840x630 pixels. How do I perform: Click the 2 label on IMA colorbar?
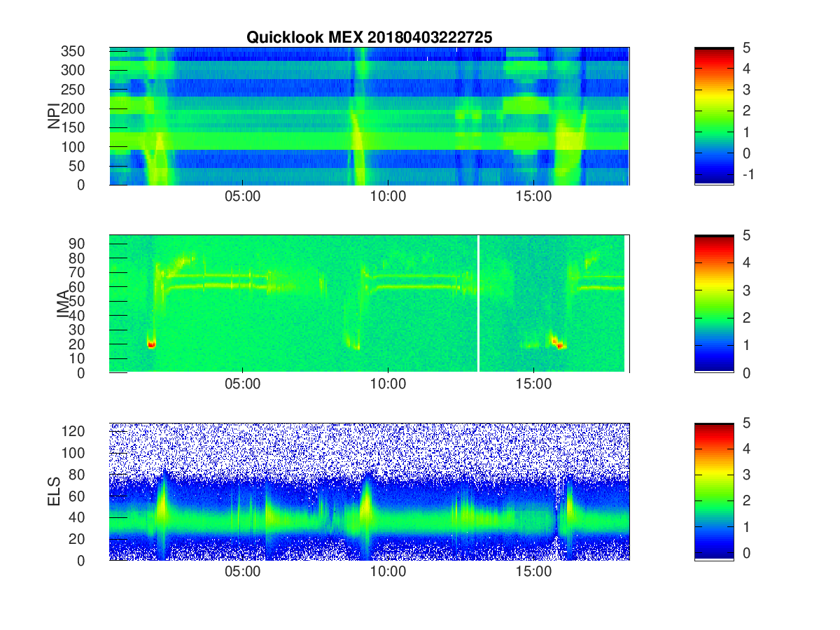[746, 318]
